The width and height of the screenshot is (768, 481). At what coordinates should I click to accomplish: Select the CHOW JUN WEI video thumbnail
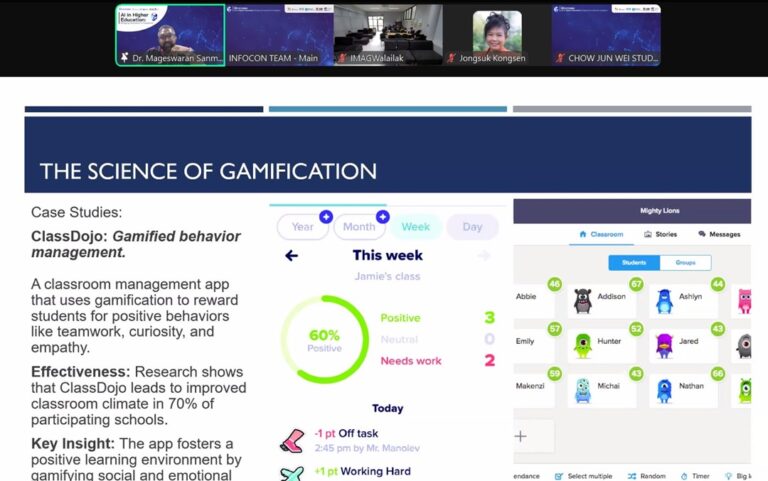pos(606,35)
